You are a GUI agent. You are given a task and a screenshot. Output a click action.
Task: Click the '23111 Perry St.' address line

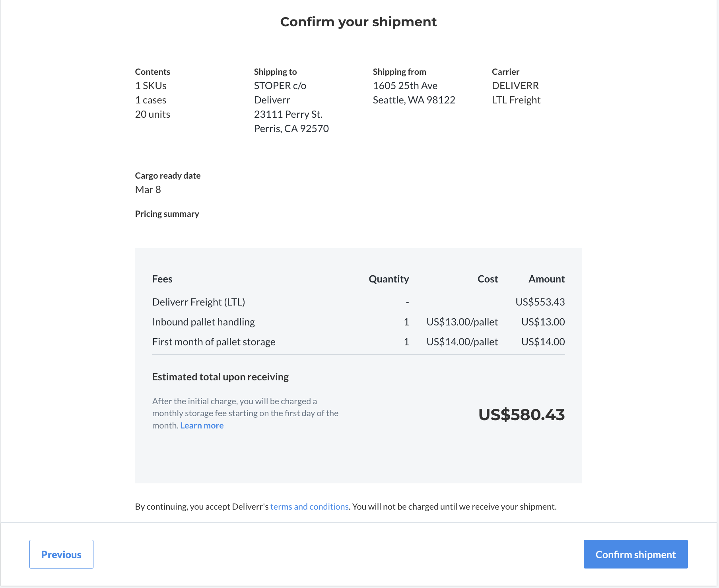[x=288, y=114]
